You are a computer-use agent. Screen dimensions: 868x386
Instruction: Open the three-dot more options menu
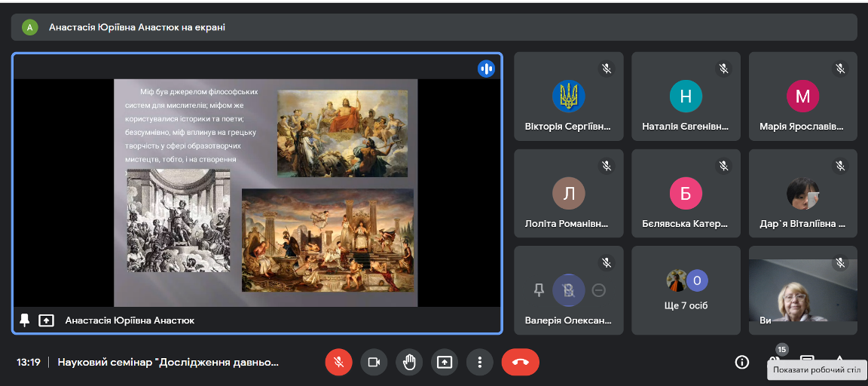coord(479,362)
